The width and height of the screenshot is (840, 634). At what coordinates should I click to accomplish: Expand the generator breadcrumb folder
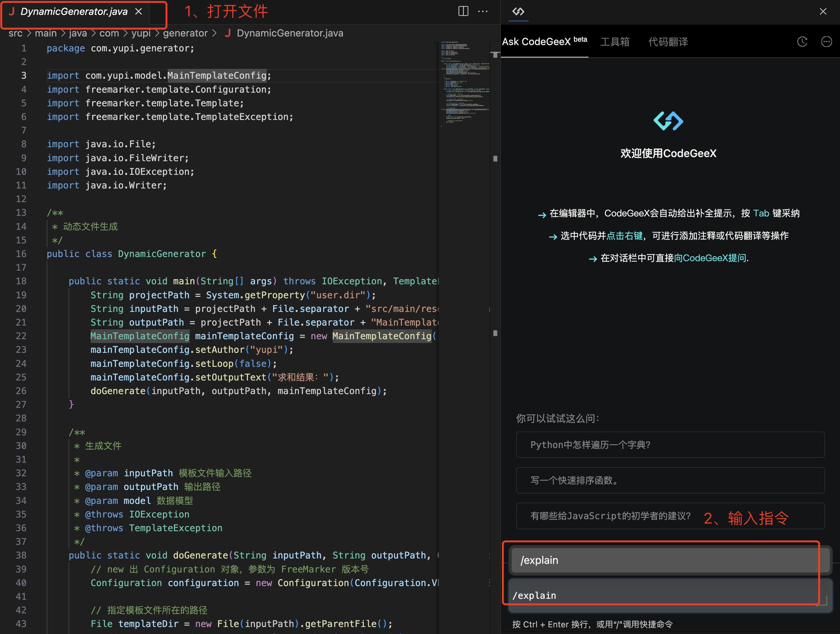coord(185,33)
